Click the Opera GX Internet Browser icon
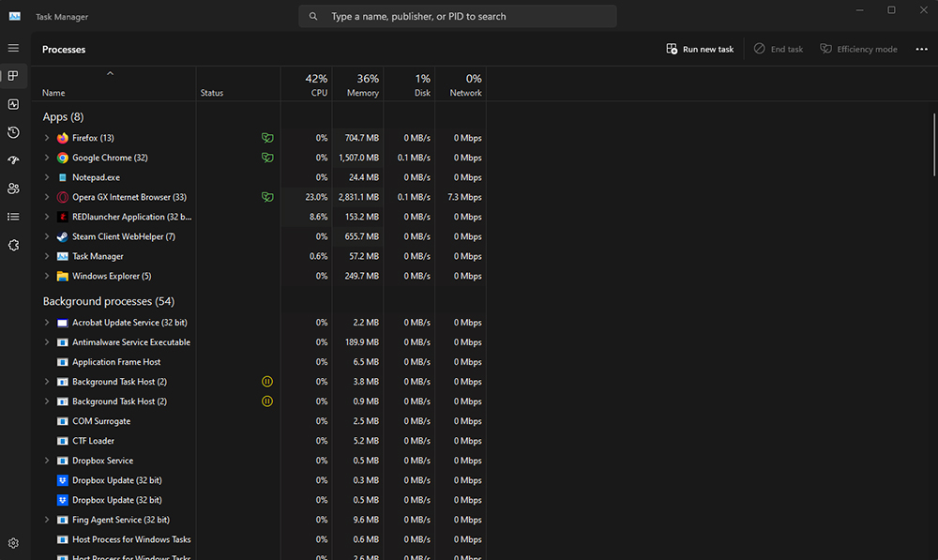 tap(62, 197)
